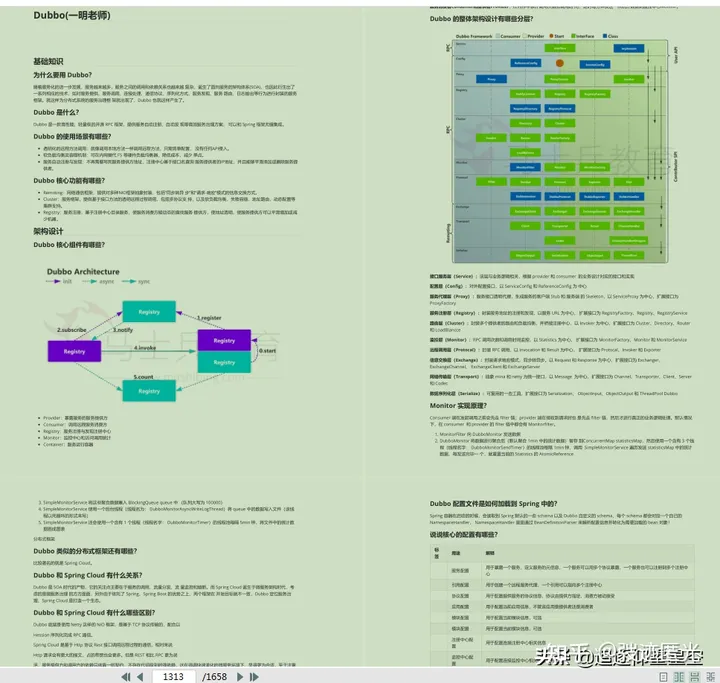Click the heading 'Dubbo 是什么?'

[56, 112]
